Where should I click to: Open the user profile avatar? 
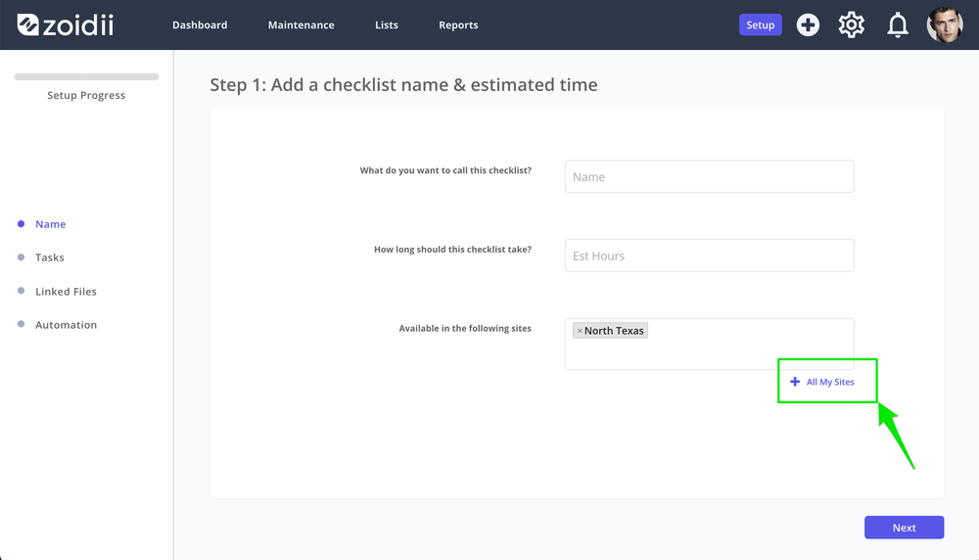pyautogui.click(x=945, y=25)
